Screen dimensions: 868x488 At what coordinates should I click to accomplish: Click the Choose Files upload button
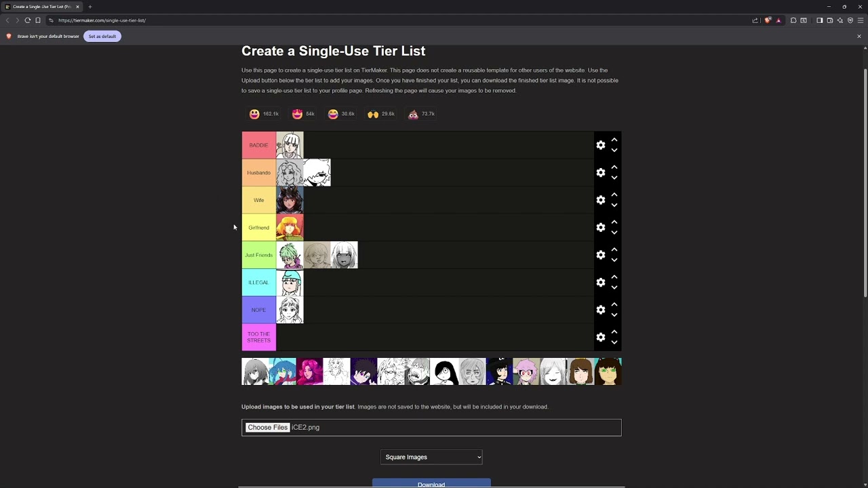tap(267, 428)
